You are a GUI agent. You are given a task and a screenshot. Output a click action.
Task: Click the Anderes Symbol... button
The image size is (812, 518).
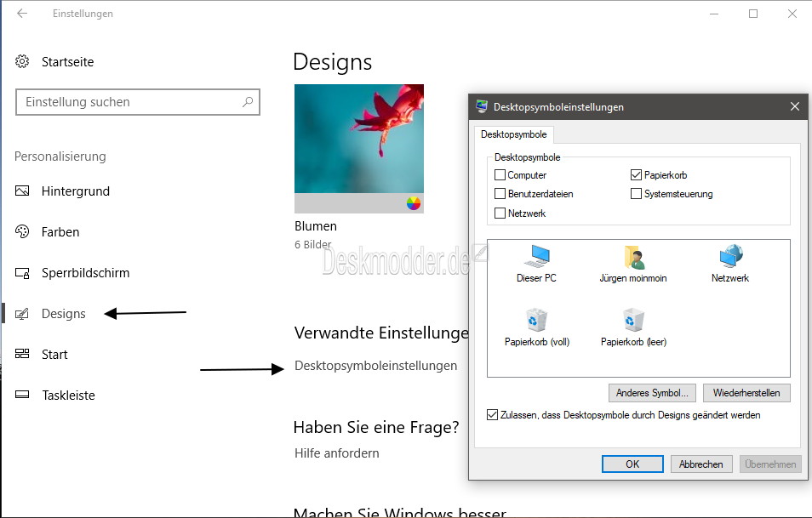tap(652, 393)
